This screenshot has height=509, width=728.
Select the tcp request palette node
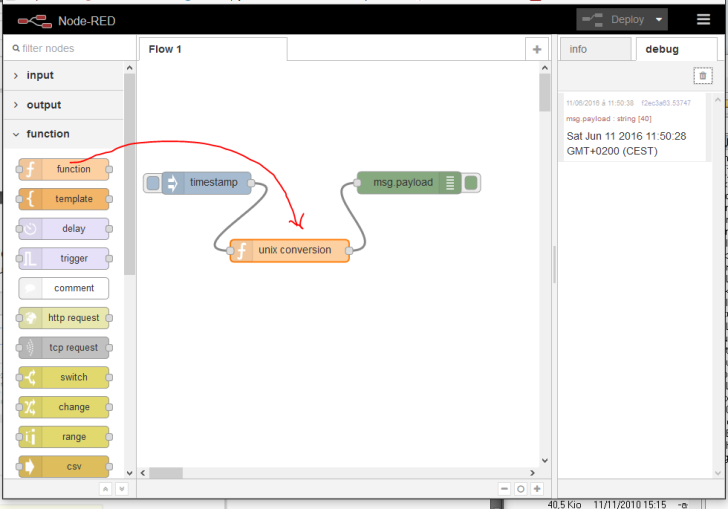pyautogui.click(x=64, y=347)
